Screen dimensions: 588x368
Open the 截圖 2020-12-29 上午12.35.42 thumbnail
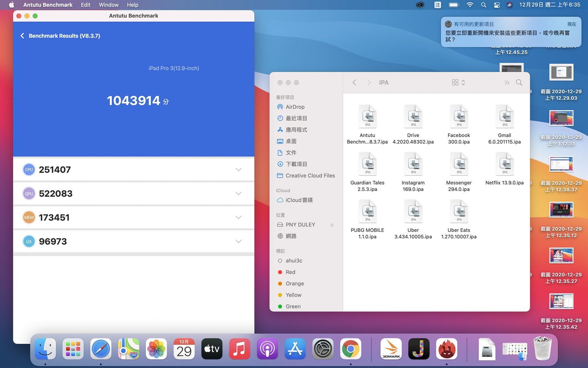coord(561,301)
